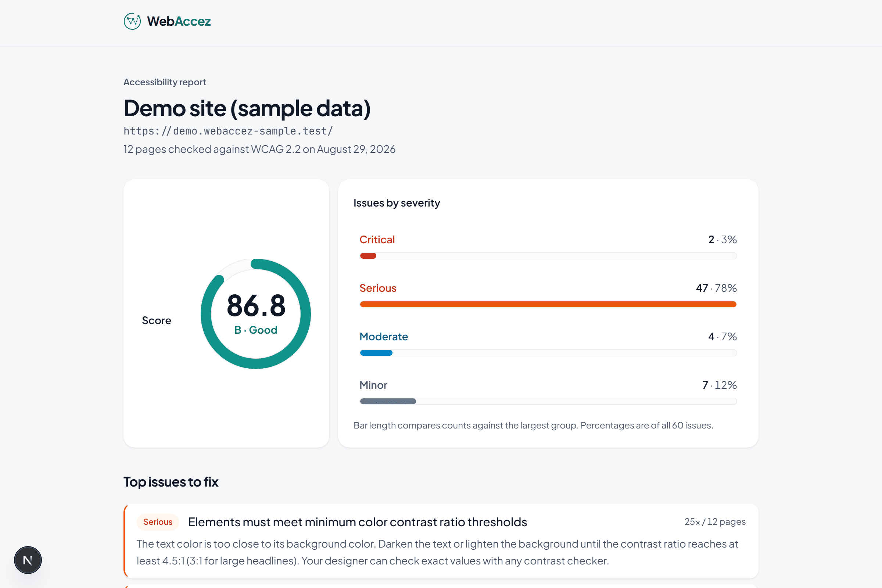This screenshot has width=882, height=588.
Task: Click the Serious severity progress bar
Action: point(548,304)
